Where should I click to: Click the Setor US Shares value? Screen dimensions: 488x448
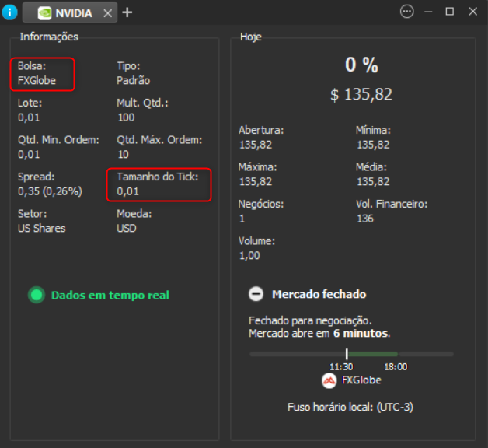click(42, 229)
